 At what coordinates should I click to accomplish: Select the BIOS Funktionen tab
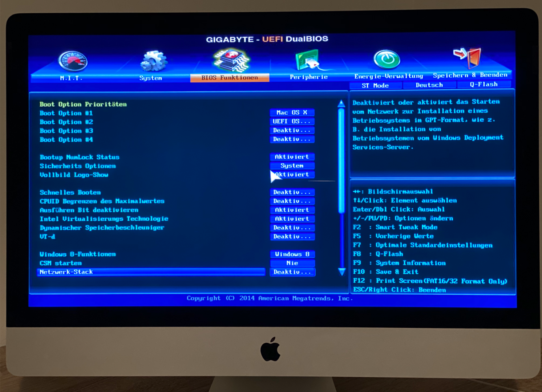tap(230, 78)
